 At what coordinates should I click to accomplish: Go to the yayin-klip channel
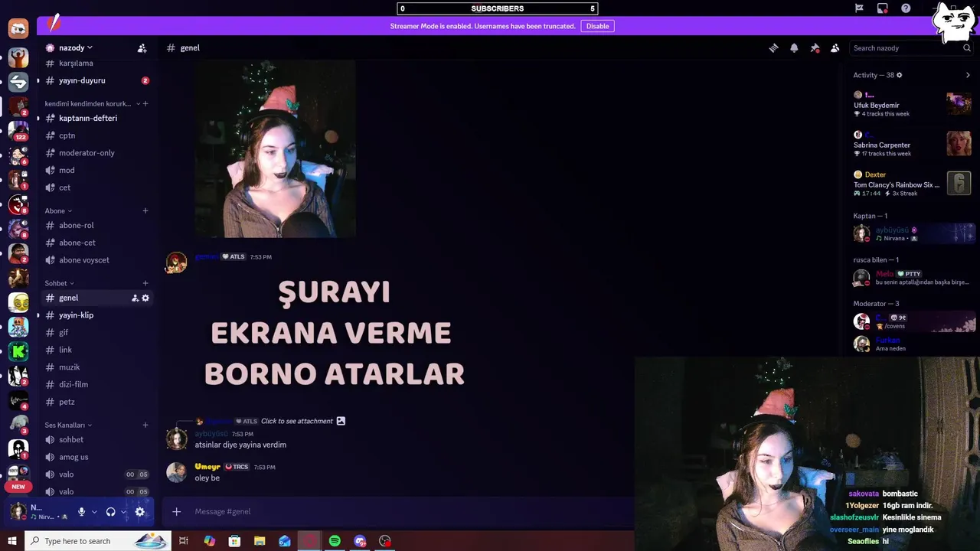pos(97,315)
